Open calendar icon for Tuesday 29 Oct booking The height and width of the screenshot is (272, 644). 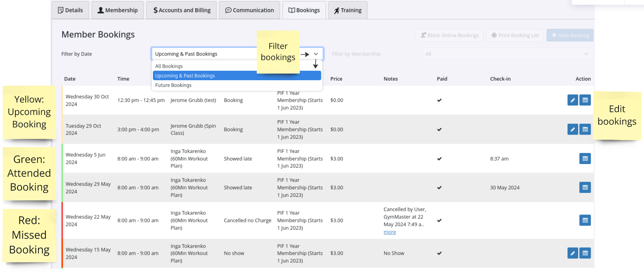point(585,129)
